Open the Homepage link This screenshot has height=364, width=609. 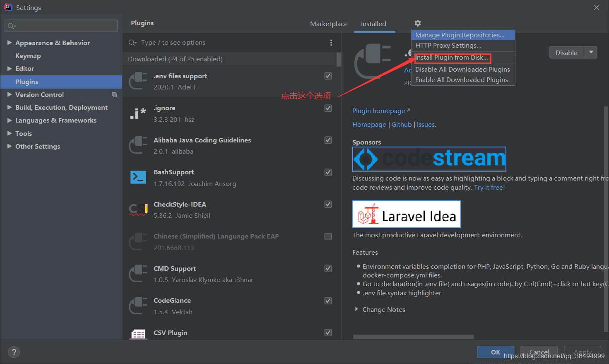pyautogui.click(x=369, y=125)
